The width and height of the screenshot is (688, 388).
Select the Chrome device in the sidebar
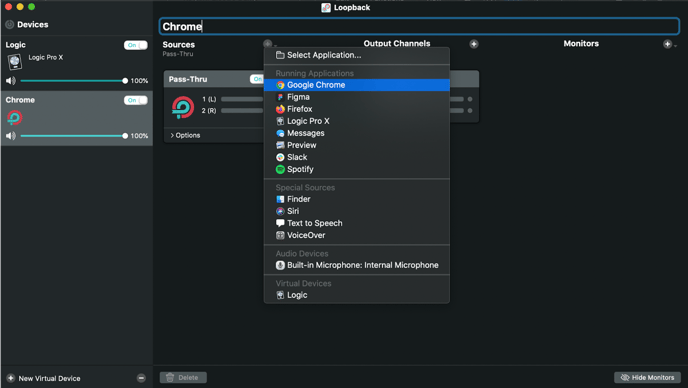[77, 119]
